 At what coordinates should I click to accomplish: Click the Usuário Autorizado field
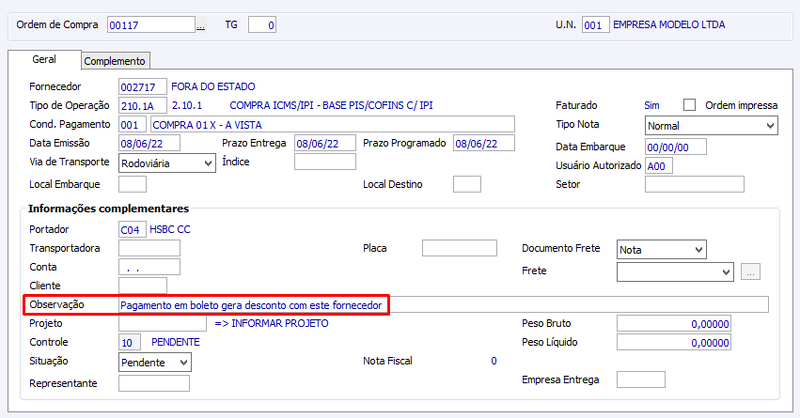(659, 166)
